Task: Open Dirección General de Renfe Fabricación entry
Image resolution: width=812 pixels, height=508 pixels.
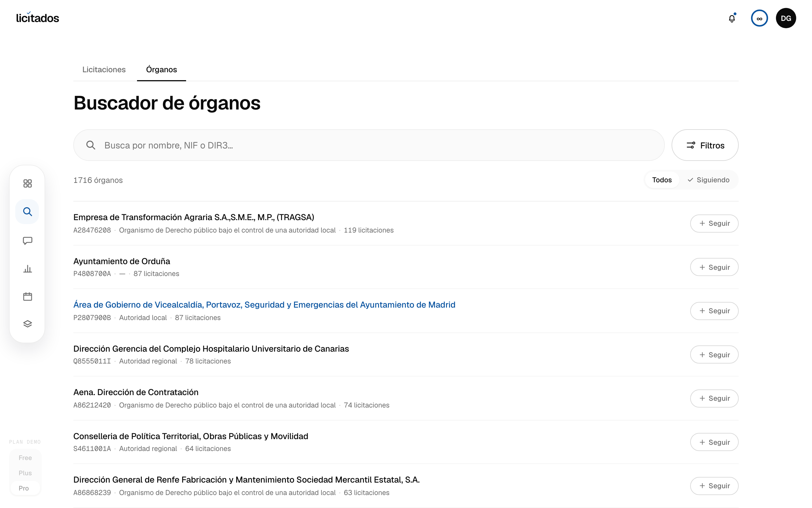Action: coord(247,480)
